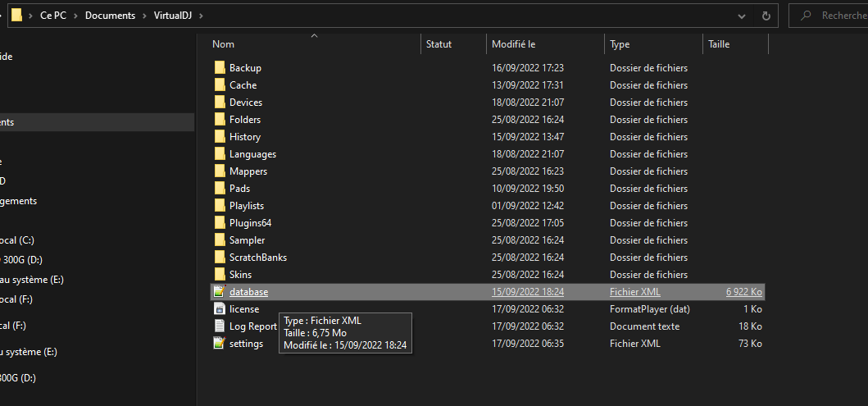Click date 16/09/2022 17:23 of Backup

click(528, 67)
